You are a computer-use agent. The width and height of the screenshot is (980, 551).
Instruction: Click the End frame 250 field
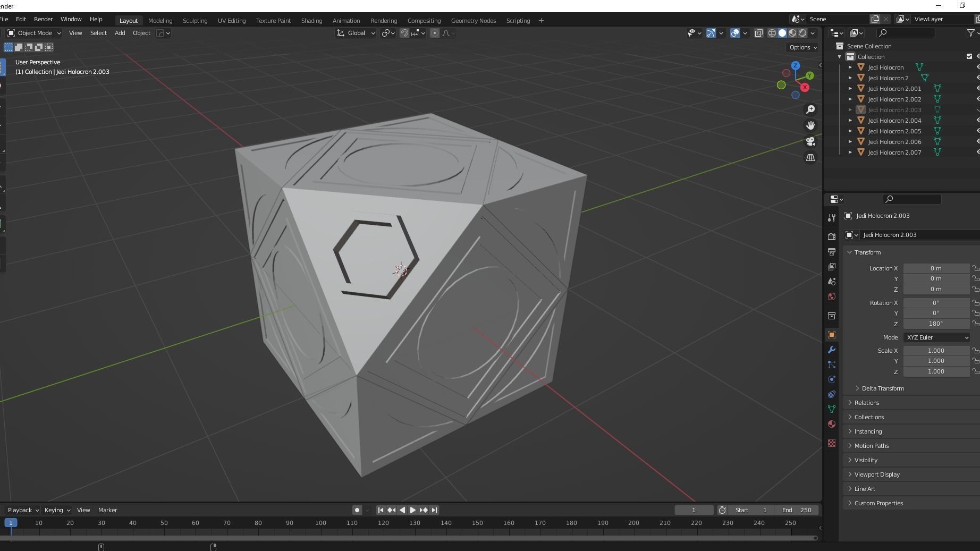point(796,510)
